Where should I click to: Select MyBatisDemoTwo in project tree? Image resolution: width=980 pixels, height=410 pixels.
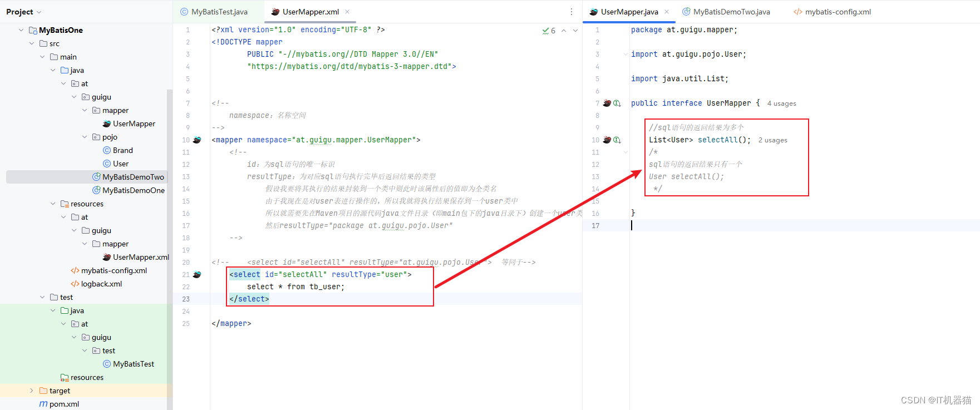click(x=128, y=177)
